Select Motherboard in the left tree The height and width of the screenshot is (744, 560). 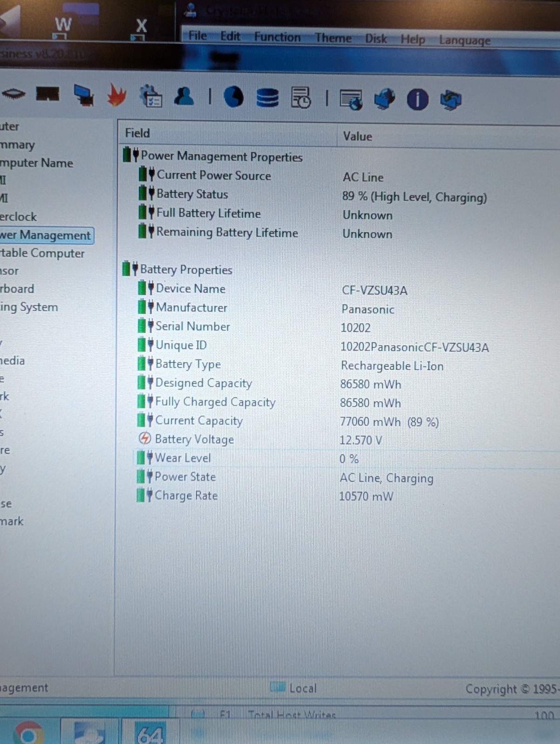click(17, 289)
